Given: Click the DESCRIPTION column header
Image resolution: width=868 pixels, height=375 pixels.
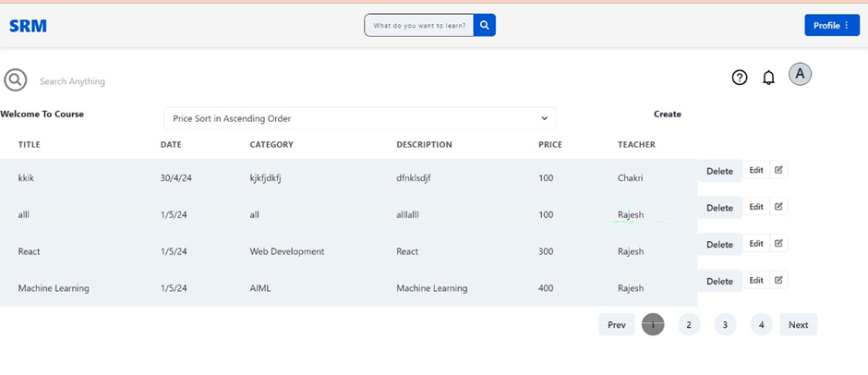Looking at the screenshot, I should (x=424, y=145).
